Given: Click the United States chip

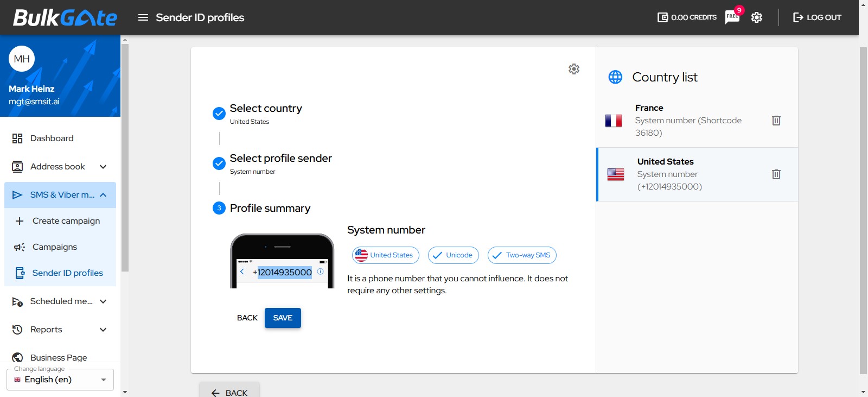Looking at the screenshot, I should [x=386, y=255].
